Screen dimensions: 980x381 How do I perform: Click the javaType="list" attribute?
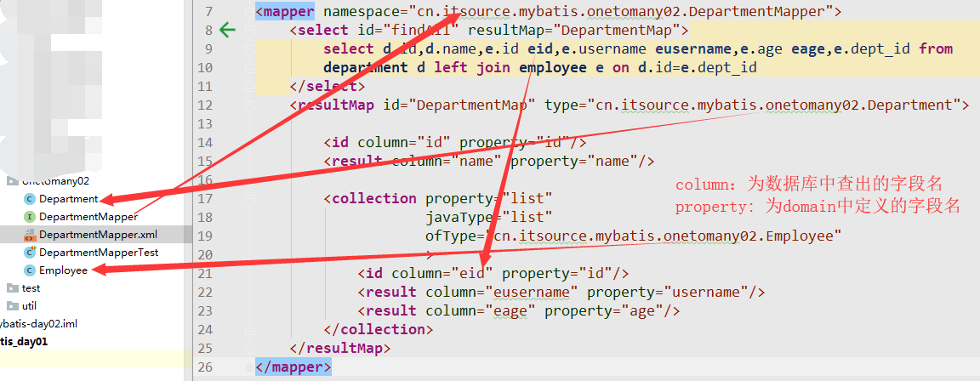pyautogui.click(x=489, y=218)
